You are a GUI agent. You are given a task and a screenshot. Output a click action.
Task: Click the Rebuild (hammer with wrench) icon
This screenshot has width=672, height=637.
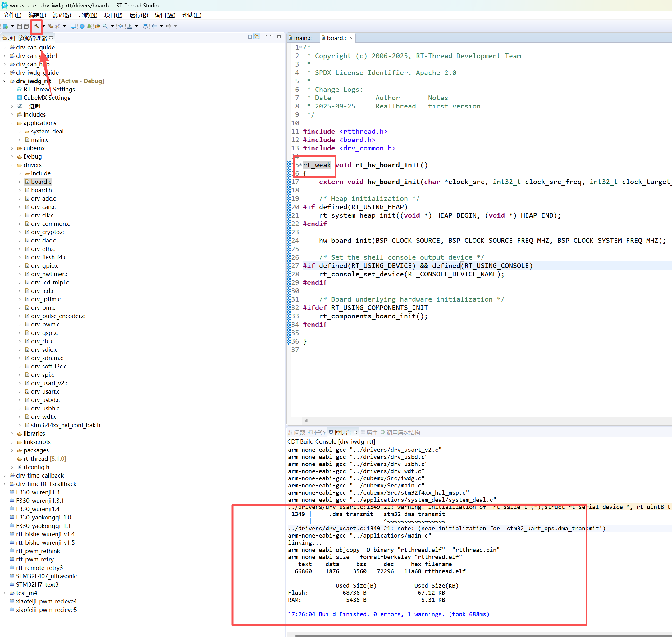(50, 26)
